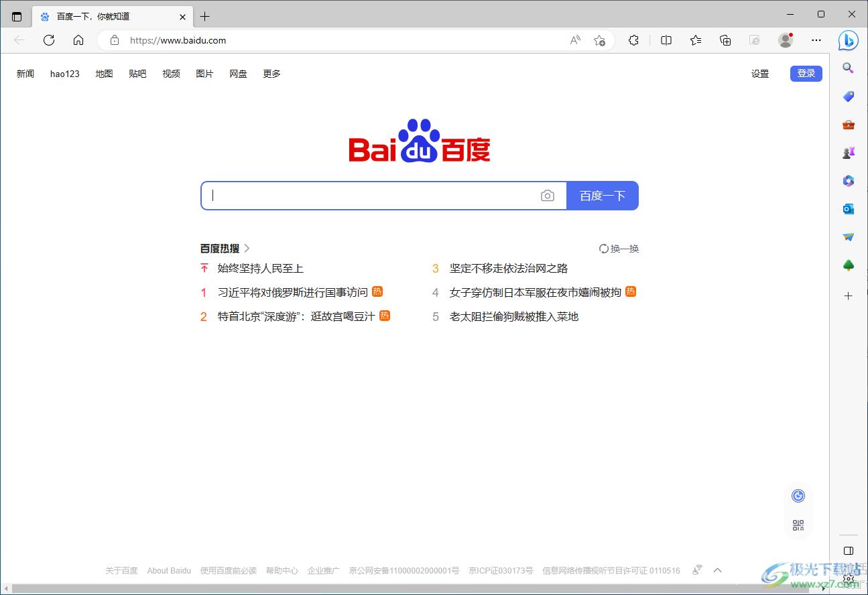
Task: Open 图片 navigation link
Action: 204,74
